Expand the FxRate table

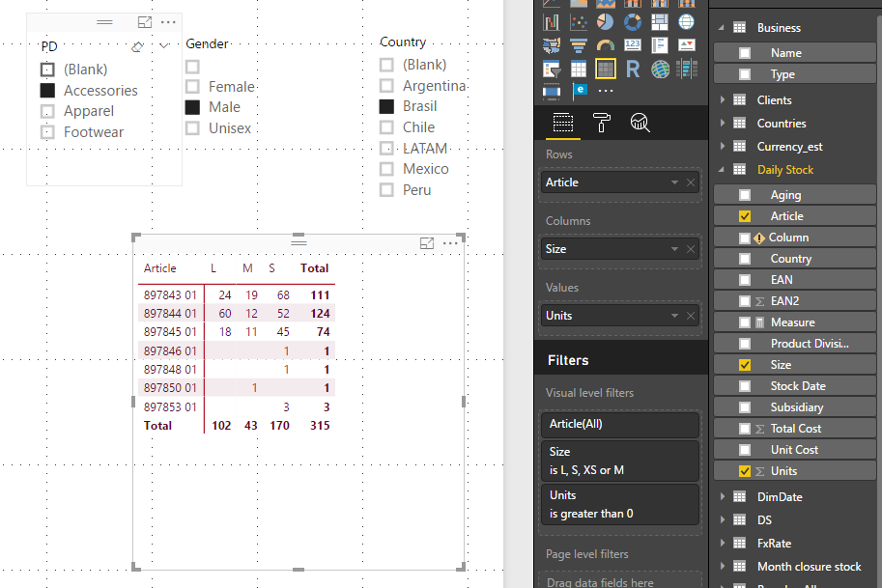pos(723,543)
